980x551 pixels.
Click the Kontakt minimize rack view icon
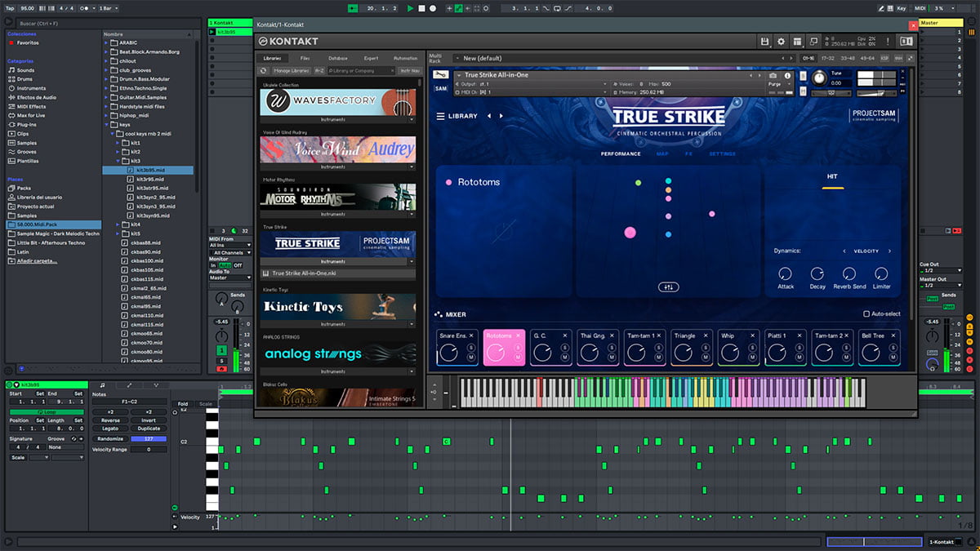(x=814, y=41)
